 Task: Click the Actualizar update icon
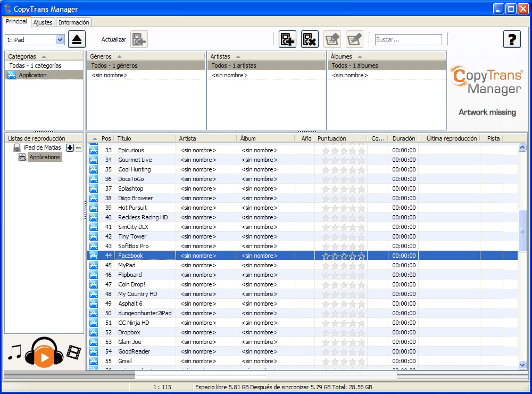[139, 39]
